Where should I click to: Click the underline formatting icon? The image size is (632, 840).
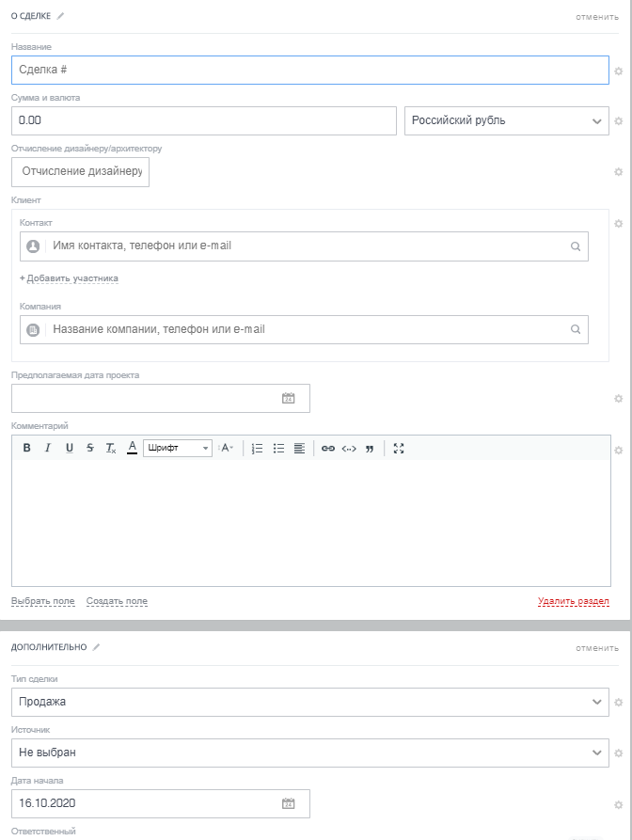point(70,449)
